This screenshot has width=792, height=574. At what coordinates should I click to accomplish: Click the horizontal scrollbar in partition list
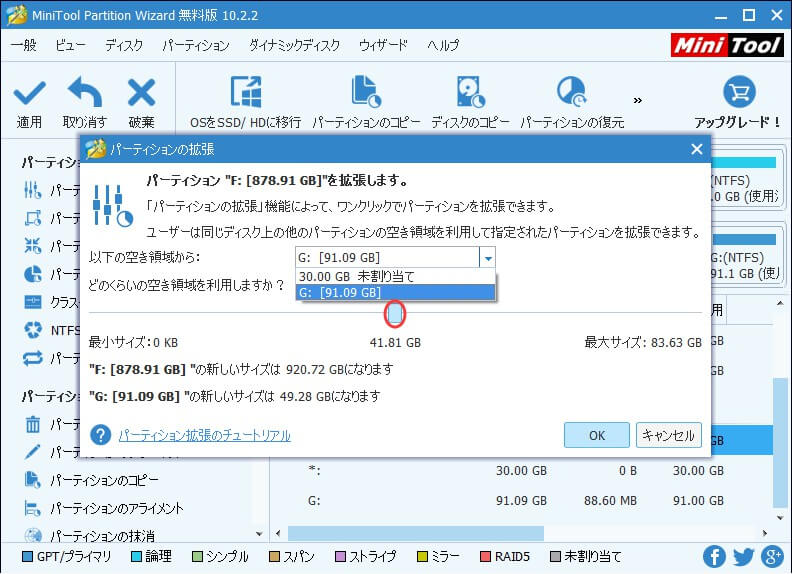416,533
